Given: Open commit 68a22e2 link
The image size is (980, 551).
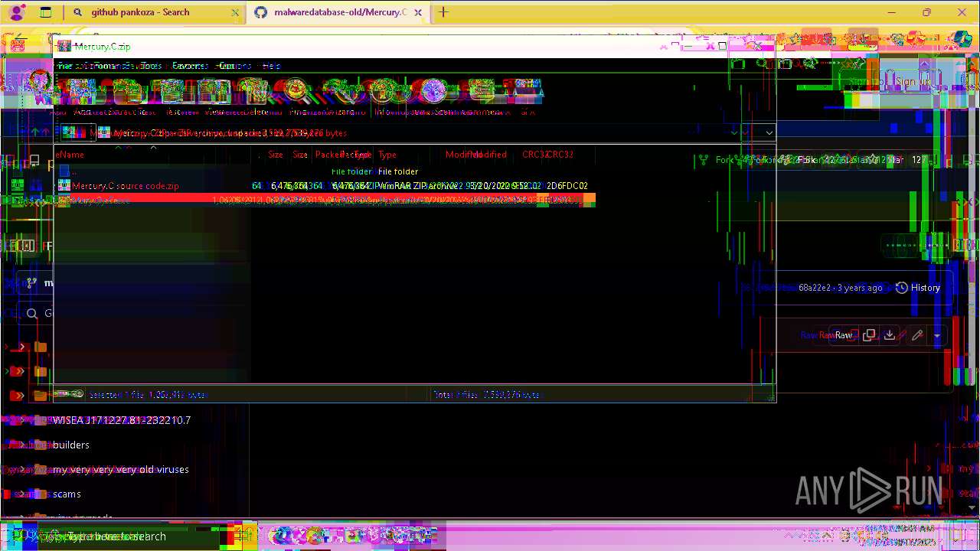Looking at the screenshot, I should [x=813, y=288].
